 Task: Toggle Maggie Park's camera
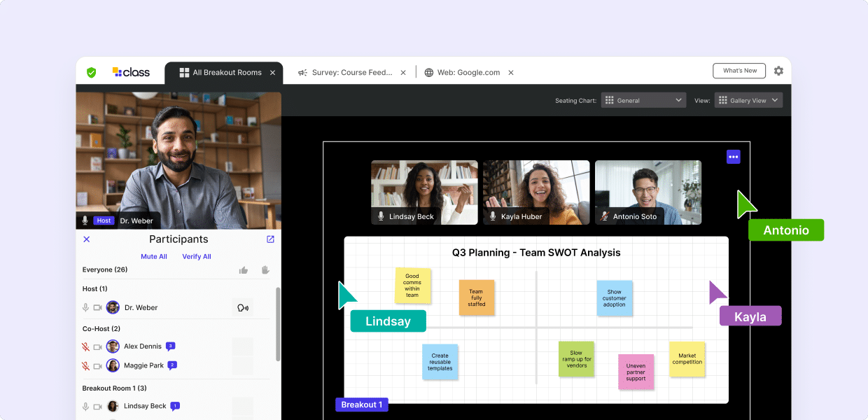[x=97, y=365]
